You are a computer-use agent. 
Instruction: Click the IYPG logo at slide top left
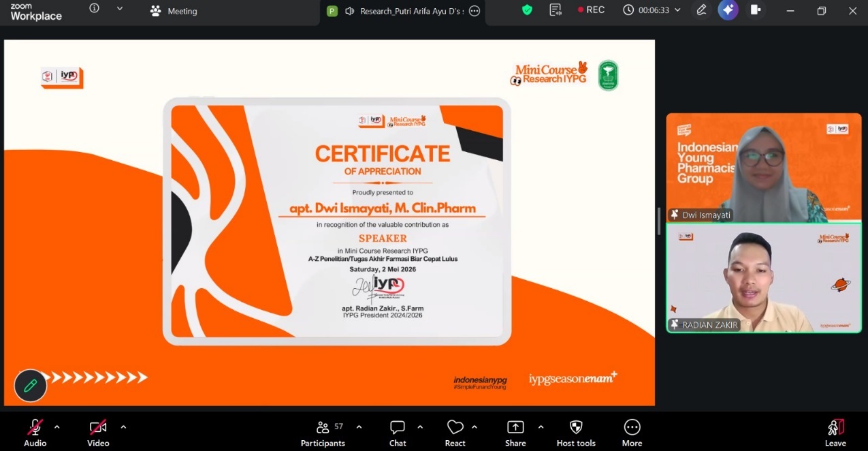pyautogui.click(x=62, y=77)
